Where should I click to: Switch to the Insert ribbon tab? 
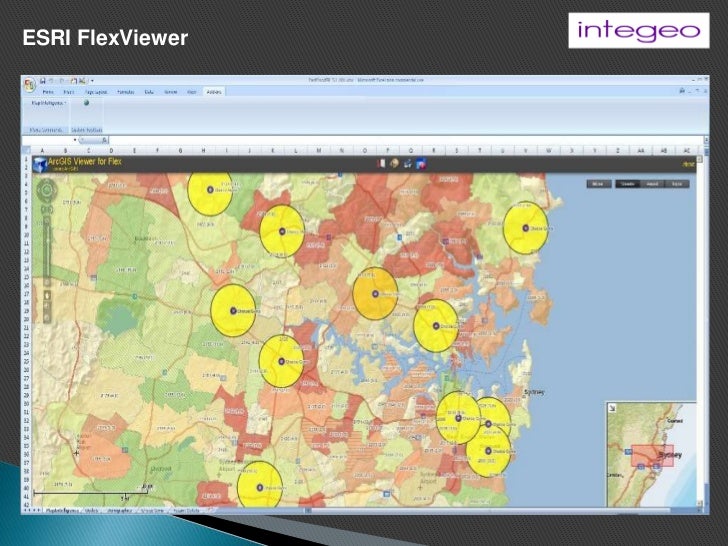(69, 92)
